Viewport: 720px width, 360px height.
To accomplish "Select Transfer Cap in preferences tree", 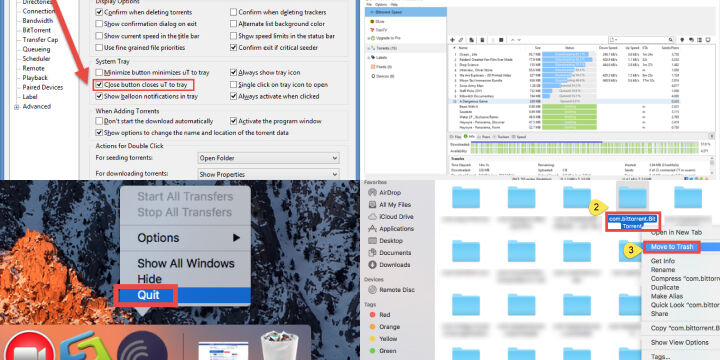I will point(40,39).
